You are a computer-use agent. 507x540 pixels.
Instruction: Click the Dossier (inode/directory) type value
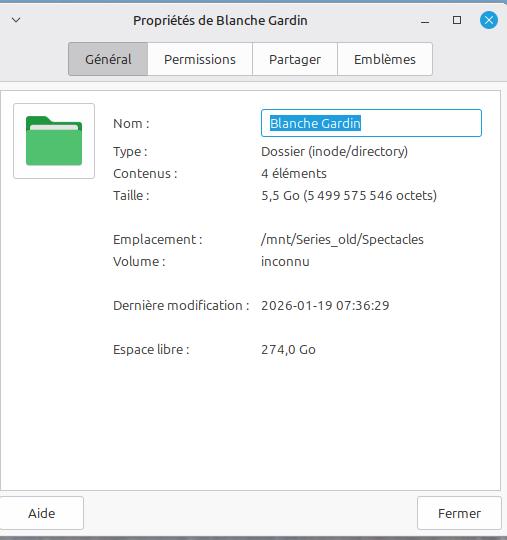pos(334,152)
